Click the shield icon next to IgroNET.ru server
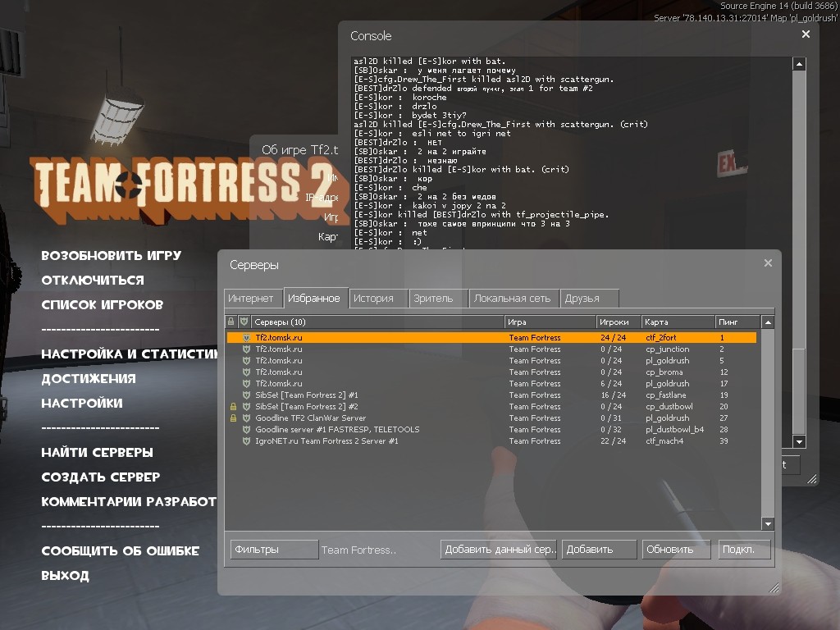840x630 pixels. (x=246, y=441)
